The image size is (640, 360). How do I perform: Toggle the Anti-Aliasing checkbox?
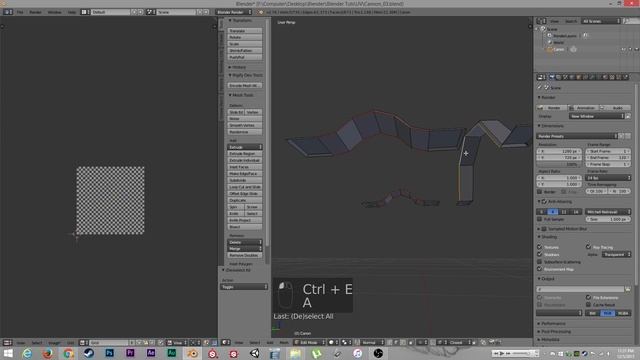point(544,202)
